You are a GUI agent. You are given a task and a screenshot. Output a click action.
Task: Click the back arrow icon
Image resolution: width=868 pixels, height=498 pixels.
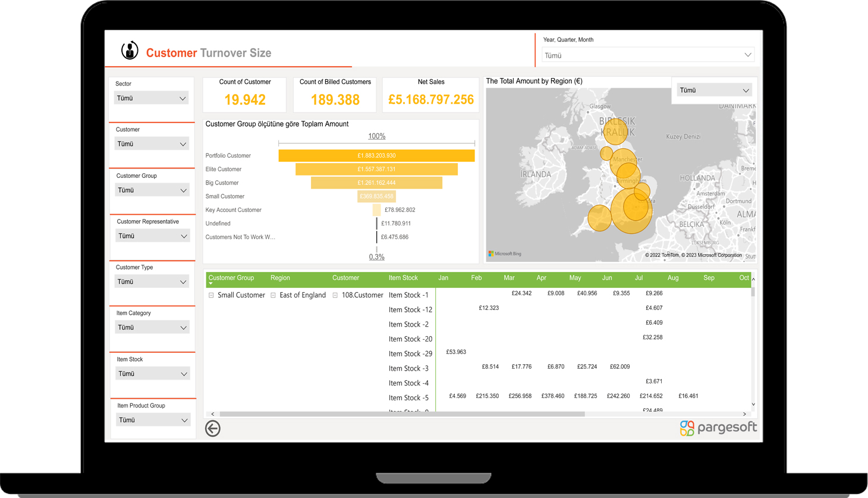[x=213, y=428]
